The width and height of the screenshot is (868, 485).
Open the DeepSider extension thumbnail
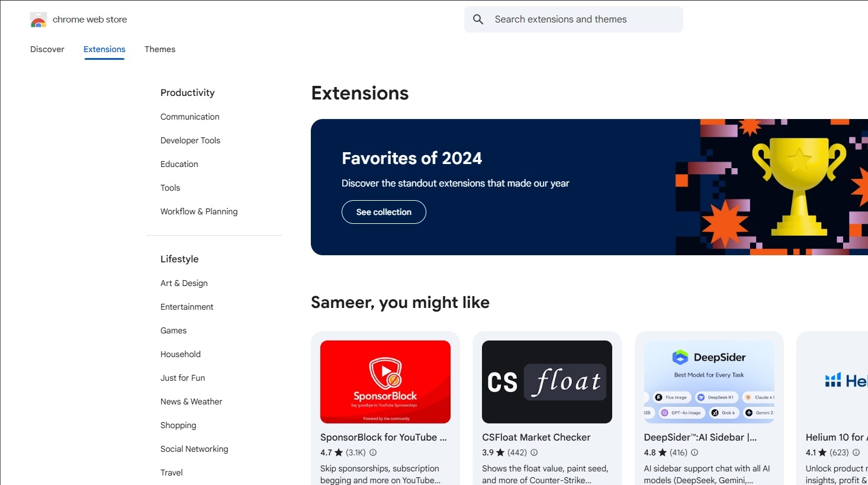[709, 382]
